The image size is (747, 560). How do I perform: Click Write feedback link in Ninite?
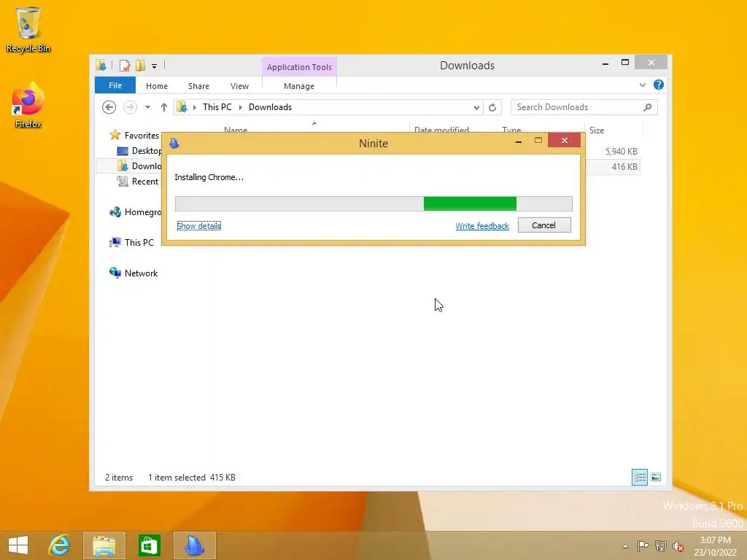tap(482, 226)
